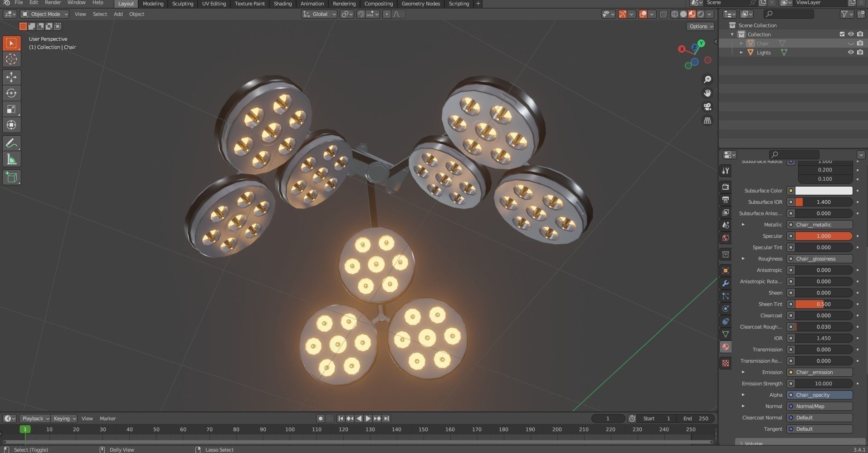868x453 pixels.
Task: Open the Modifiers wrench tab
Action: 726,283
